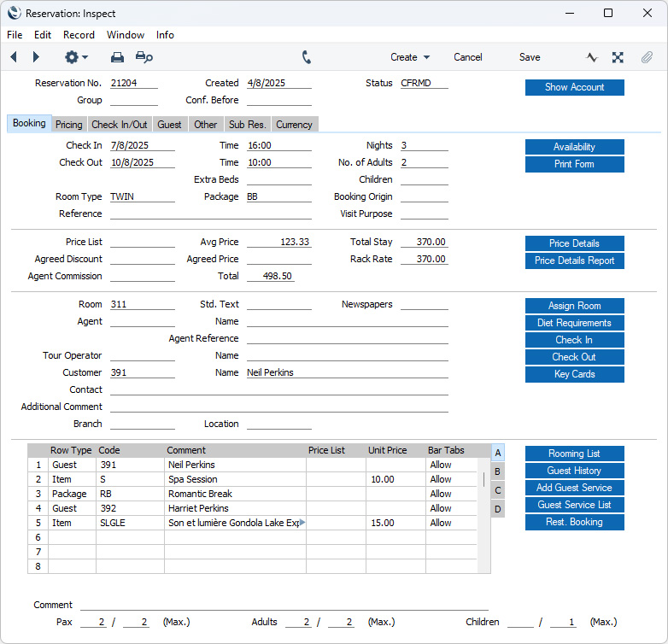Open the Edit menu
Image resolution: width=668 pixels, height=644 pixels.
coord(43,35)
